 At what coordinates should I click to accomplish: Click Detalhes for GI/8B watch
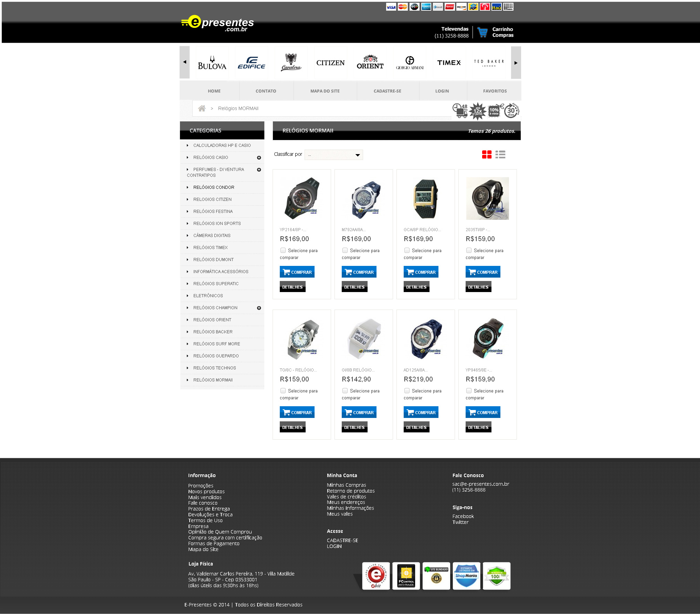tap(354, 427)
